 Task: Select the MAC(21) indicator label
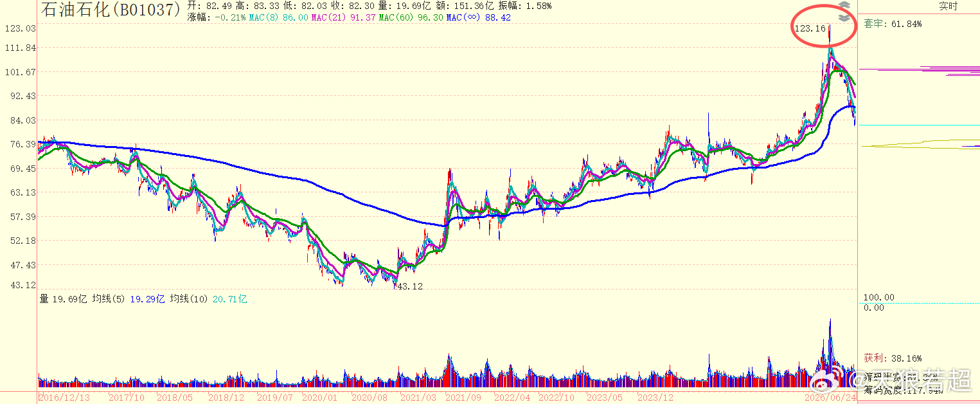(328, 17)
